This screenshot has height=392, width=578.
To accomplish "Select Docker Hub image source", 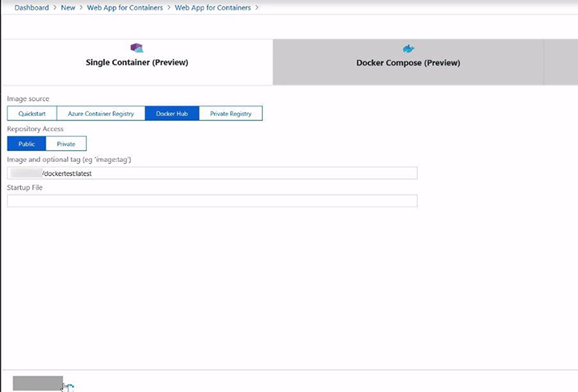I will click(171, 114).
